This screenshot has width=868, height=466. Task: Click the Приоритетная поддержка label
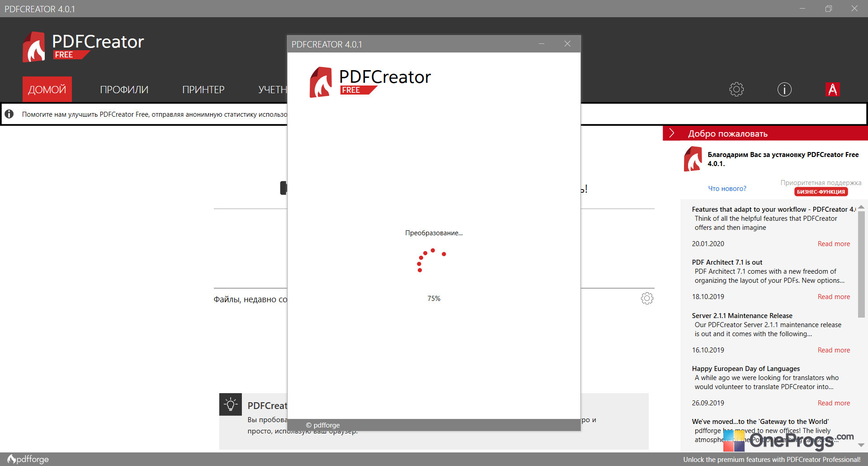[821, 183]
